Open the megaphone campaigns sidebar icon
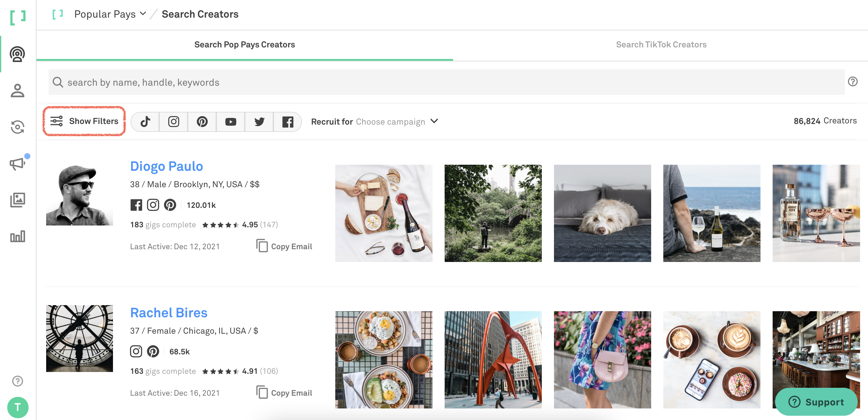Screen dimensions: 868x420 coord(18,164)
